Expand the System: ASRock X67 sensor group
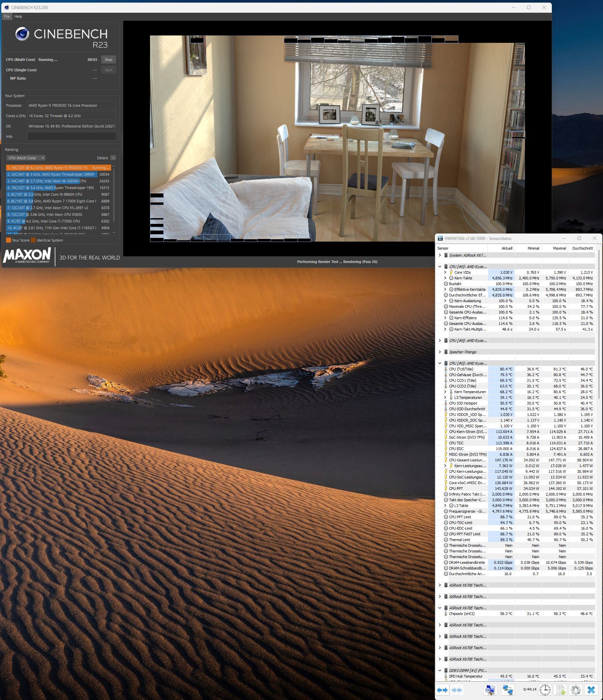Viewport: 603px width, 700px height. pyautogui.click(x=440, y=255)
